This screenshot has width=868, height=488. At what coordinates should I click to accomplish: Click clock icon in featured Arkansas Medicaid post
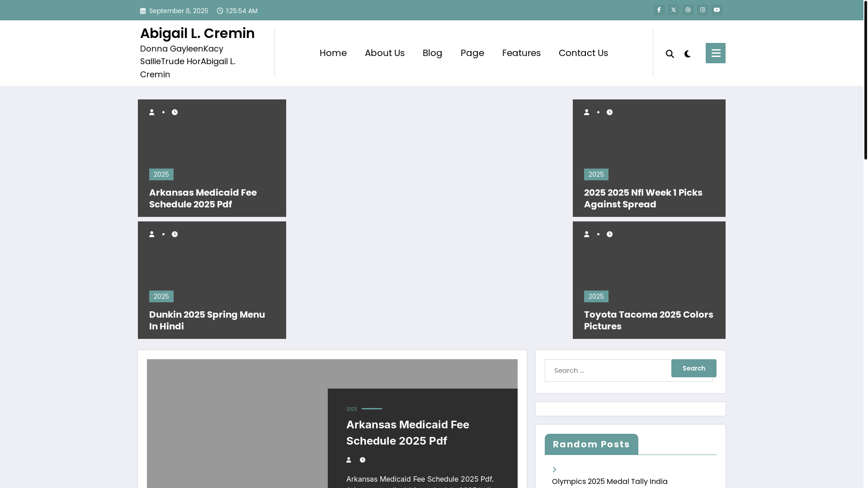(363, 460)
